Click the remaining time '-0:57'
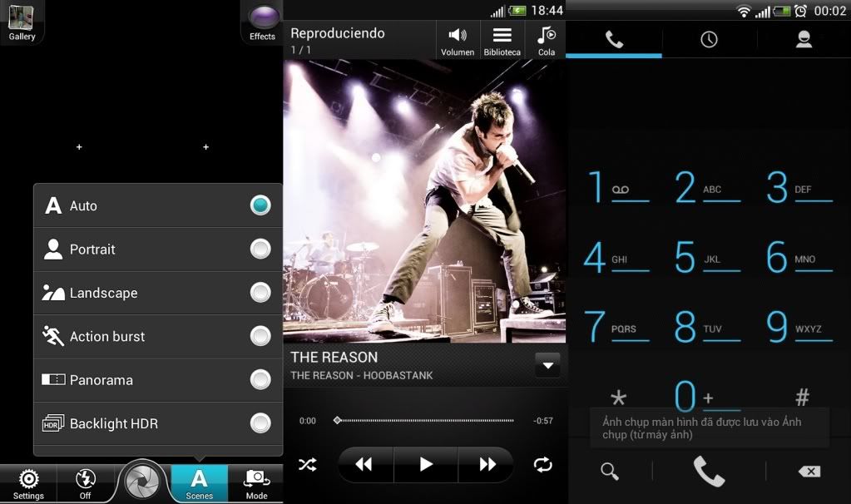 [x=542, y=421]
